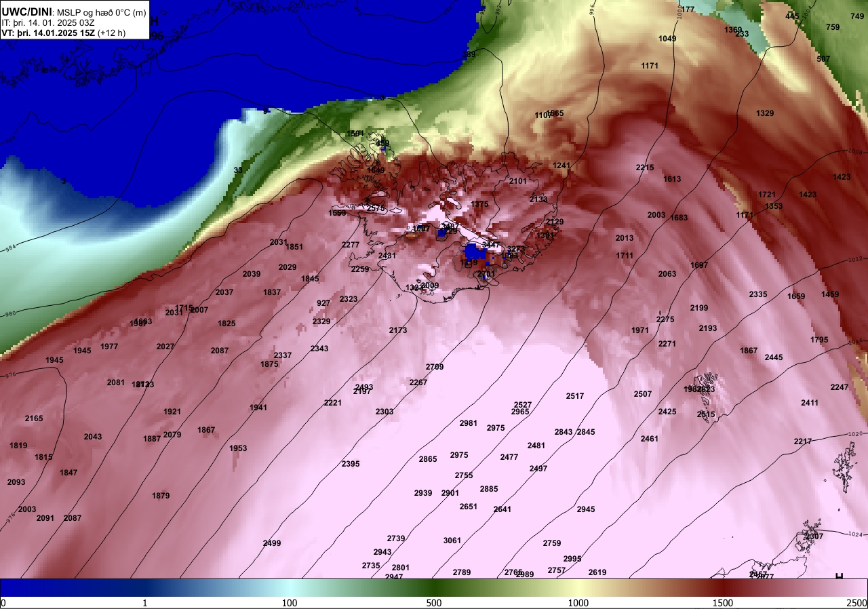
Task: Click the height value 2901
Action: (450, 493)
